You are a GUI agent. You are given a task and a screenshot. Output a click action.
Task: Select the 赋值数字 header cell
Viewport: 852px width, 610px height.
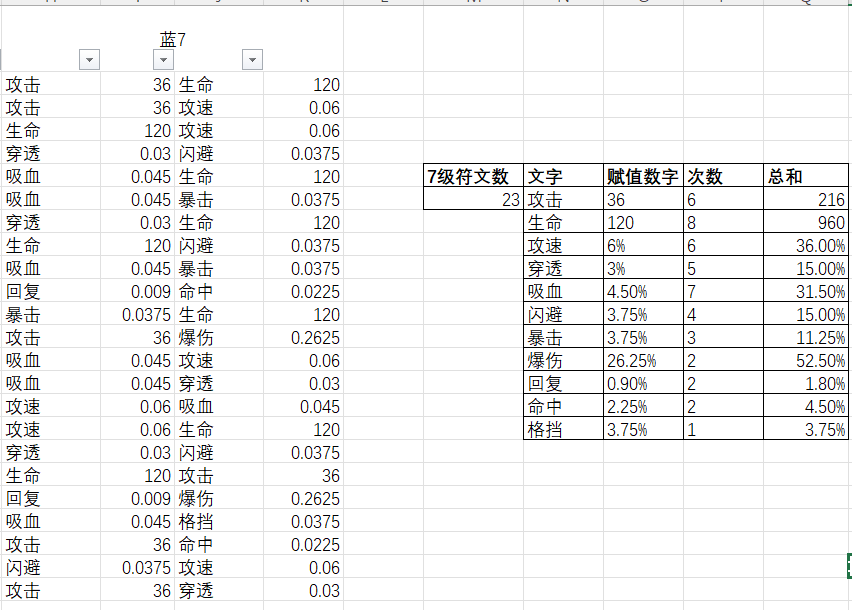pyautogui.click(x=643, y=176)
